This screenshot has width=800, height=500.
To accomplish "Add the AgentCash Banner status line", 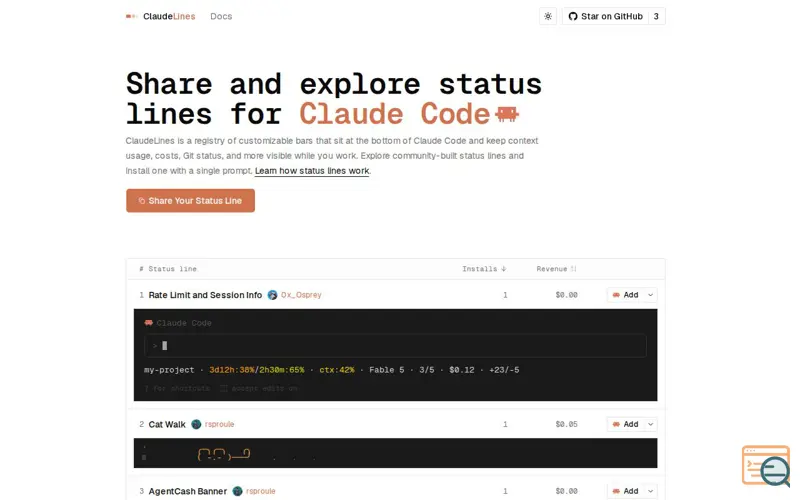I will click(626, 491).
